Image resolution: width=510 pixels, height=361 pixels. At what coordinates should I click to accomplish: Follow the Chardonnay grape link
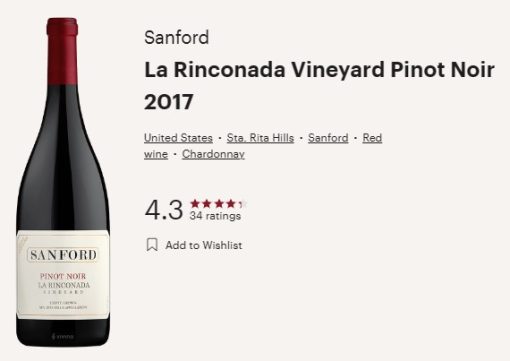(x=213, y=154)
